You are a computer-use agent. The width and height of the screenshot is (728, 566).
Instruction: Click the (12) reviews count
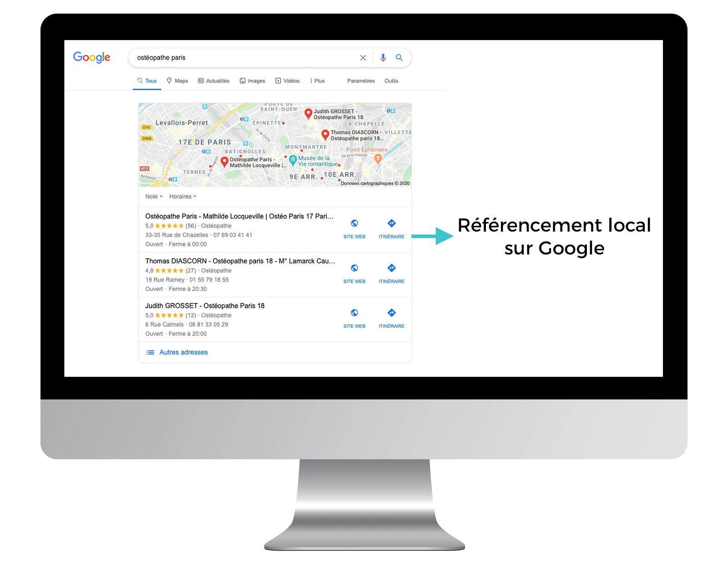coord(191,315)
